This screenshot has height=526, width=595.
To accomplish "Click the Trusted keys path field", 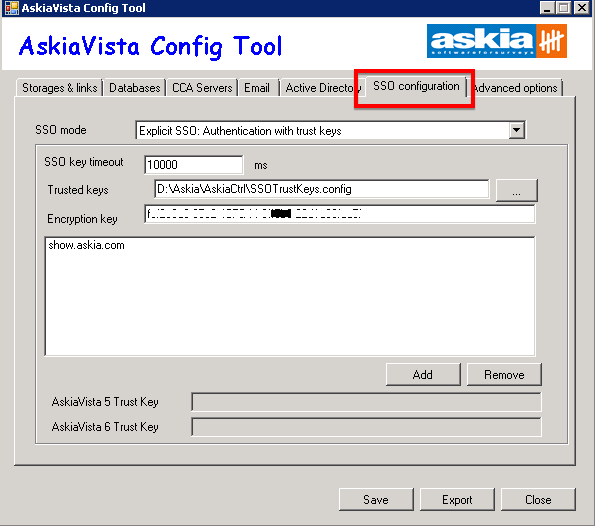I will (322, 189).
